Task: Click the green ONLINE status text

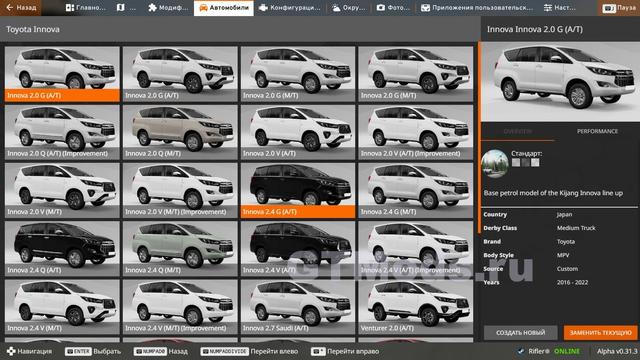Action: (567, 351)
